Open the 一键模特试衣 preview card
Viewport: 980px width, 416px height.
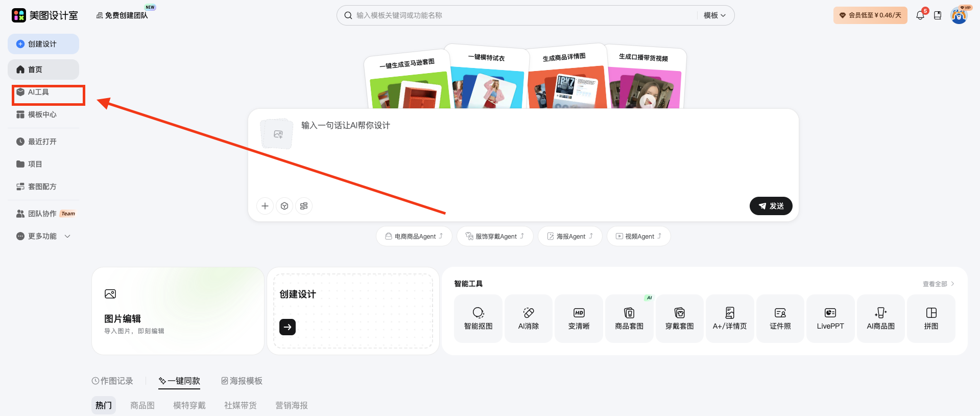click(x=487, y=77)
